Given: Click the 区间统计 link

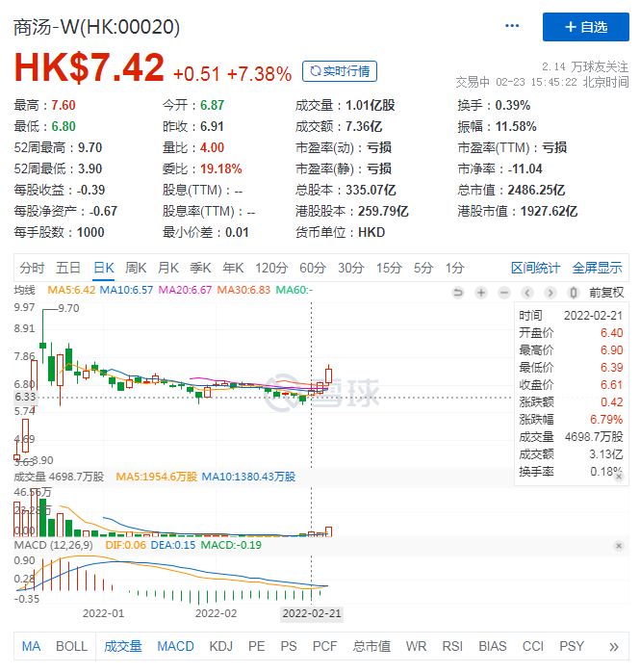Looking at the screenshot, I should pos(535,268).
